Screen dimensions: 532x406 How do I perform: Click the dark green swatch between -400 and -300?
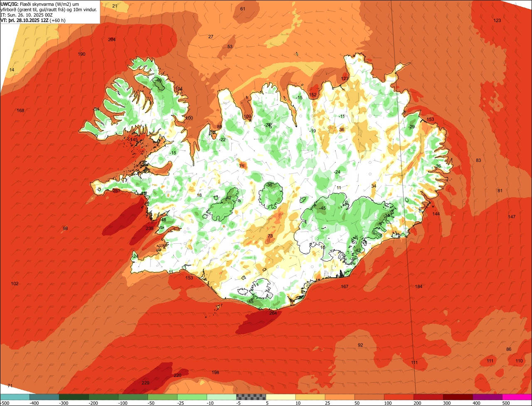(44, 397)
